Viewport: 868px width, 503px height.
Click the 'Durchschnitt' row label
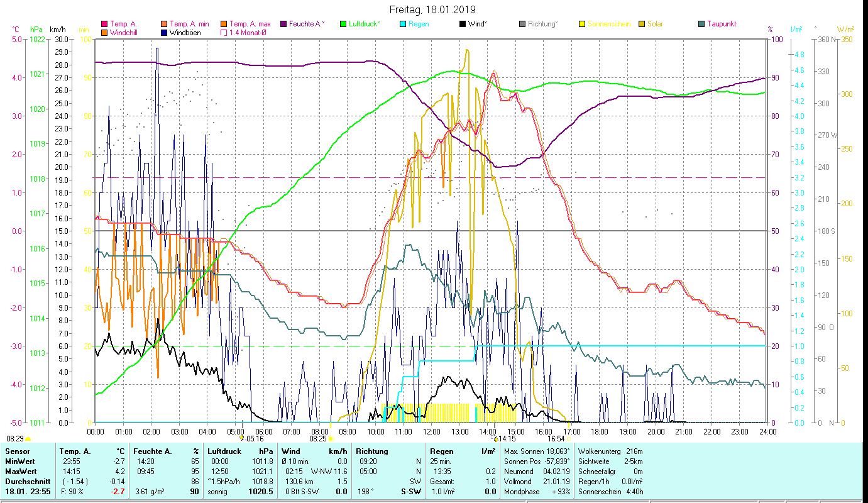tap(26, 482)
